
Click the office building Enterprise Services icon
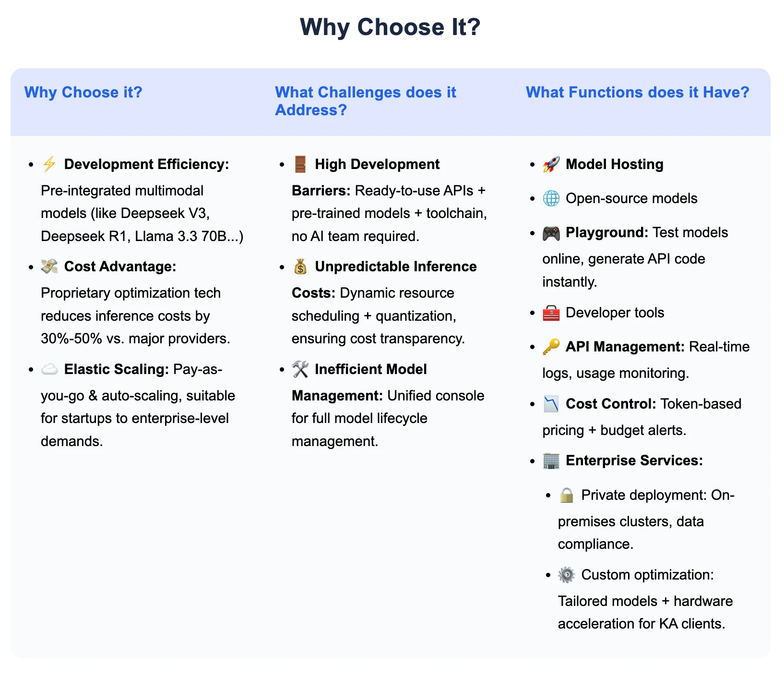[551, 461]
